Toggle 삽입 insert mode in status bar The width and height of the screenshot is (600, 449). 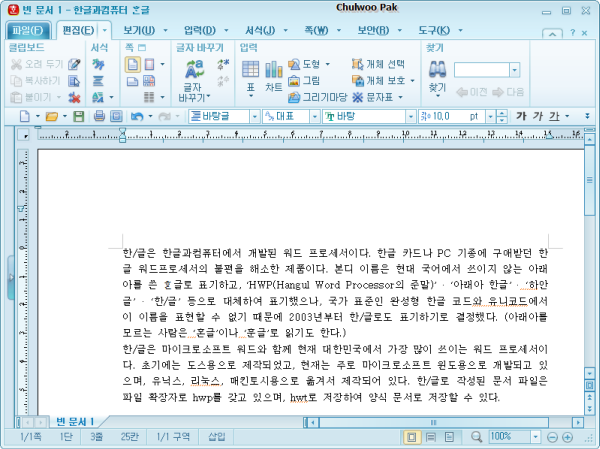pyautogui.click(x=217, y=436)
